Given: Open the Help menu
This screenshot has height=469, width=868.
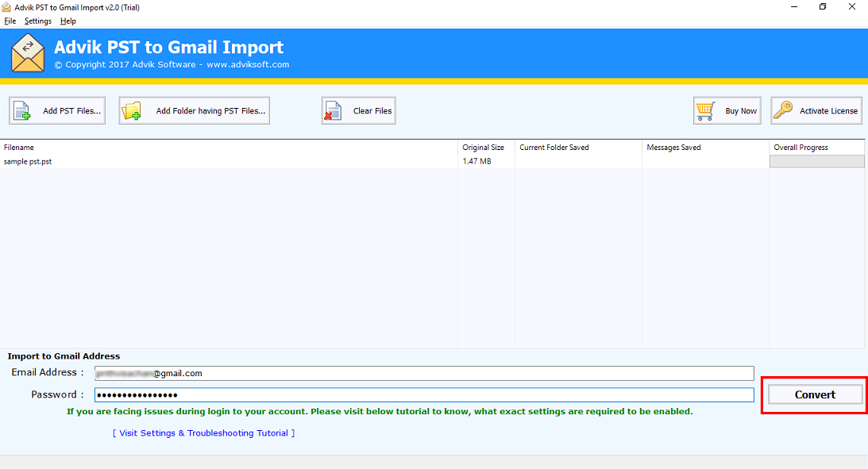Looking at the screenshot, I should (68, 21).
